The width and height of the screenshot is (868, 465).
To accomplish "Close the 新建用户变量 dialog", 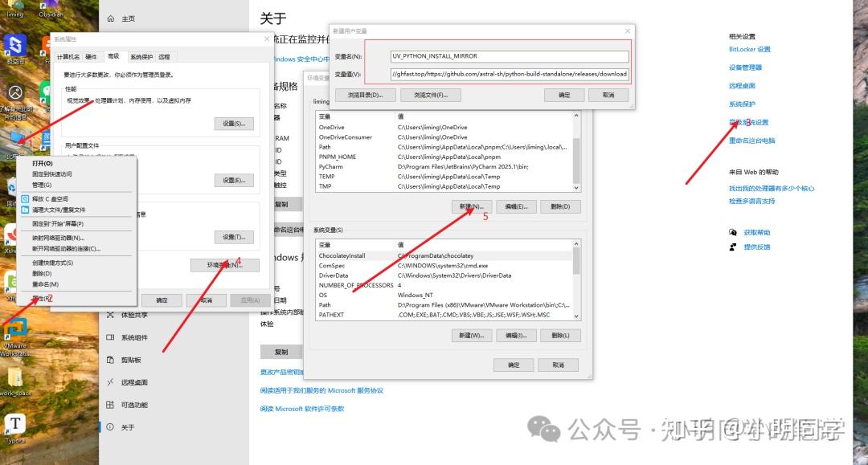I will click(x=627, y=31).
